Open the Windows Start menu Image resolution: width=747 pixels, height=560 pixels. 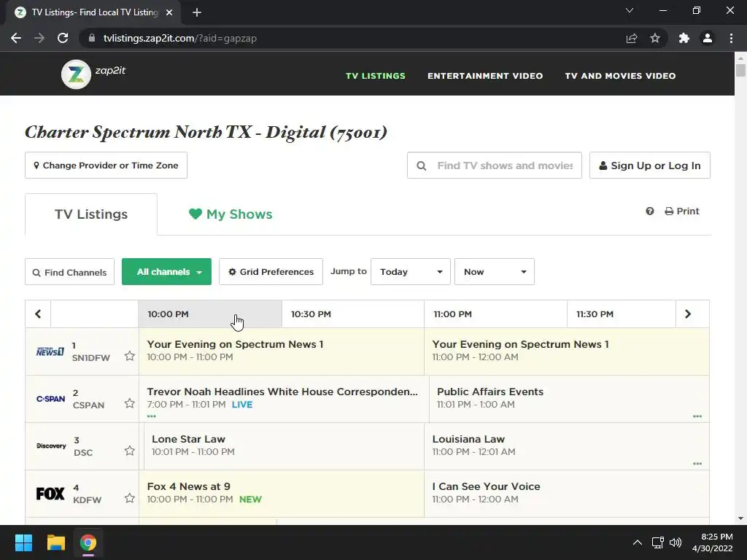click(x=23, y=542)
